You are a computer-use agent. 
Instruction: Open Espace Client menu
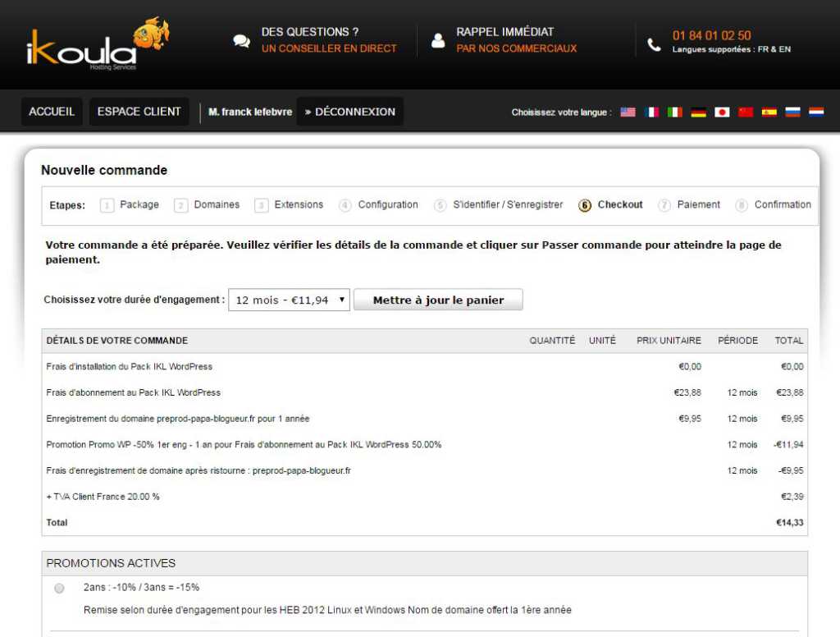coord(139,112)
